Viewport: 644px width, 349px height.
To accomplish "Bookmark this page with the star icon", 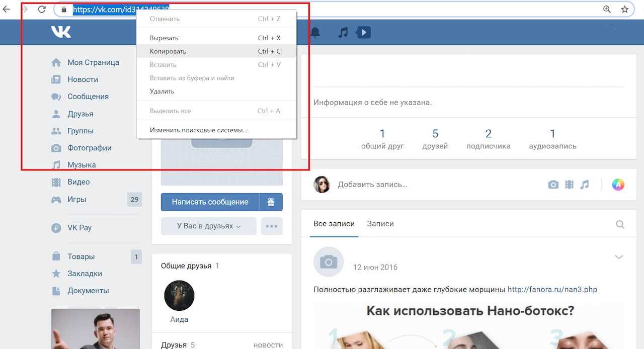I will coord(624,9).
